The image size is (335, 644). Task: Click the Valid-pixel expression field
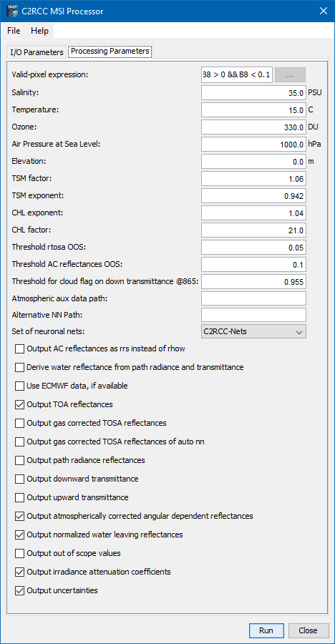point(237,75)
